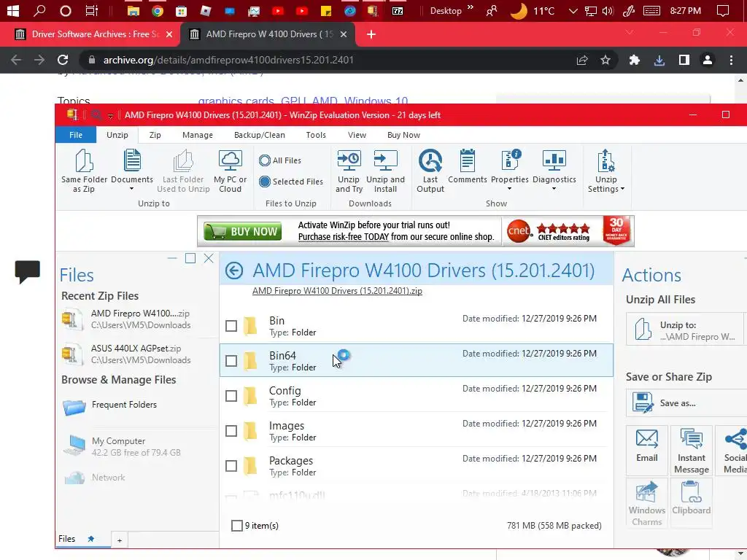This screenshot has height=560, width=747.
Task: Check the Config folder checkbox
Action: tap(231, 396)
